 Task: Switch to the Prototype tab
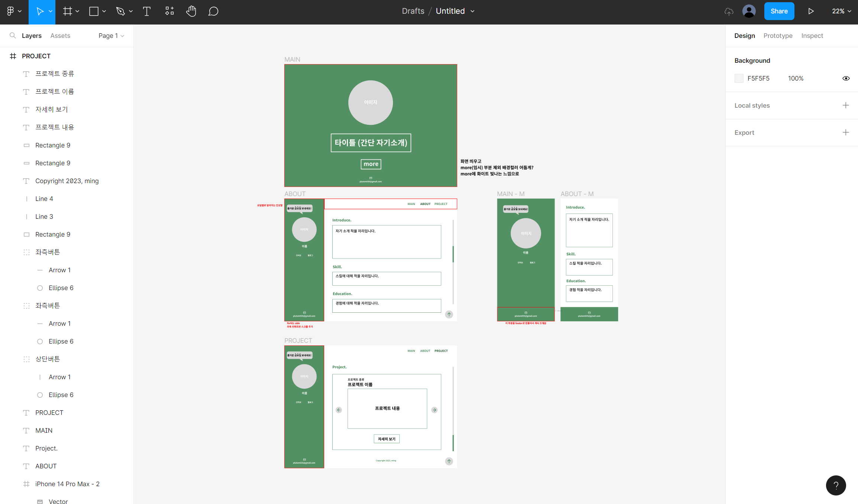point(778,36)
